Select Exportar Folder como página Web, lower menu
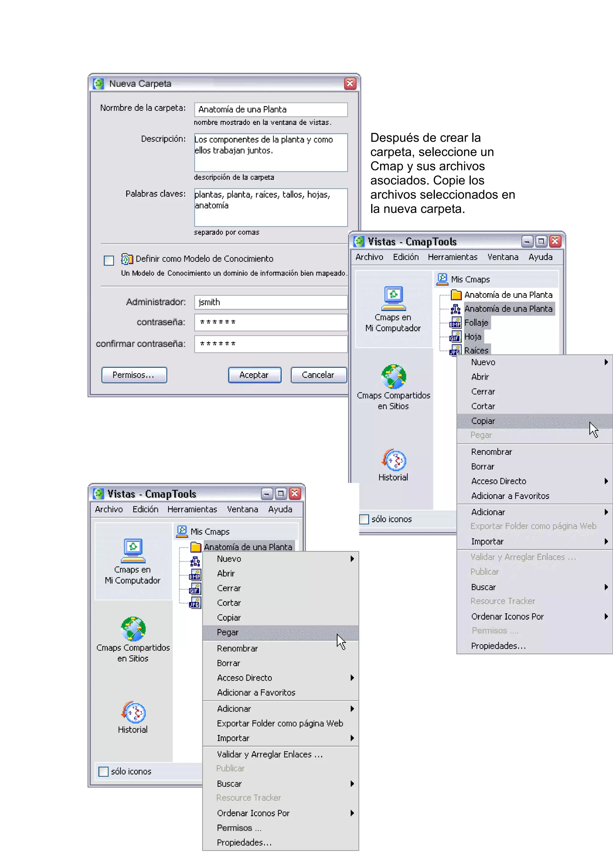613x868 pixels. tap(281, 723)
